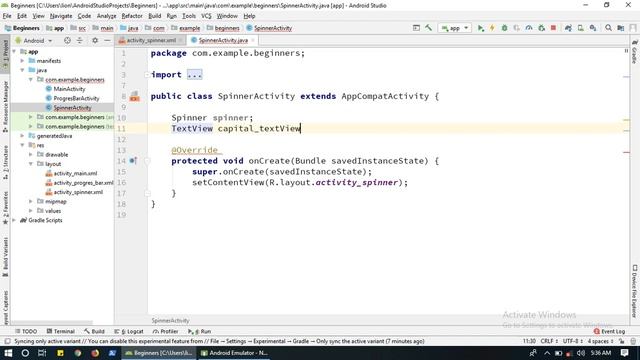Open the Refactor menu

tap(132, 16)
